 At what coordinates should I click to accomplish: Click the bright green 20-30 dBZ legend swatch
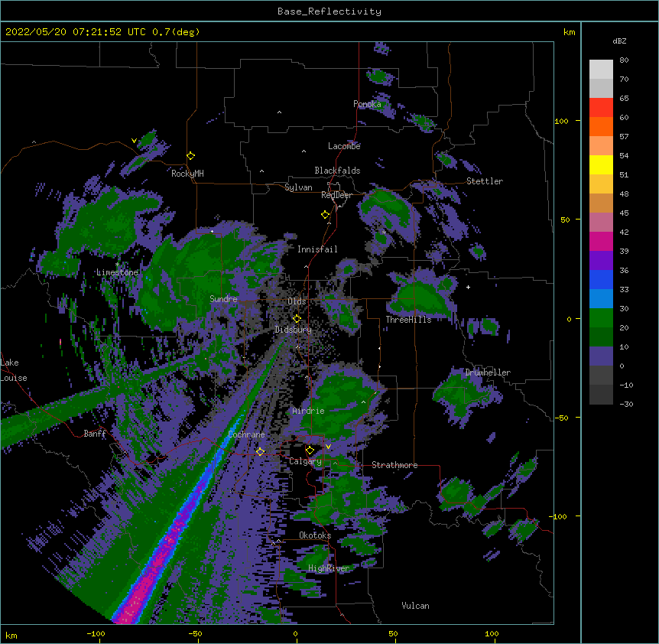[601, 318]
